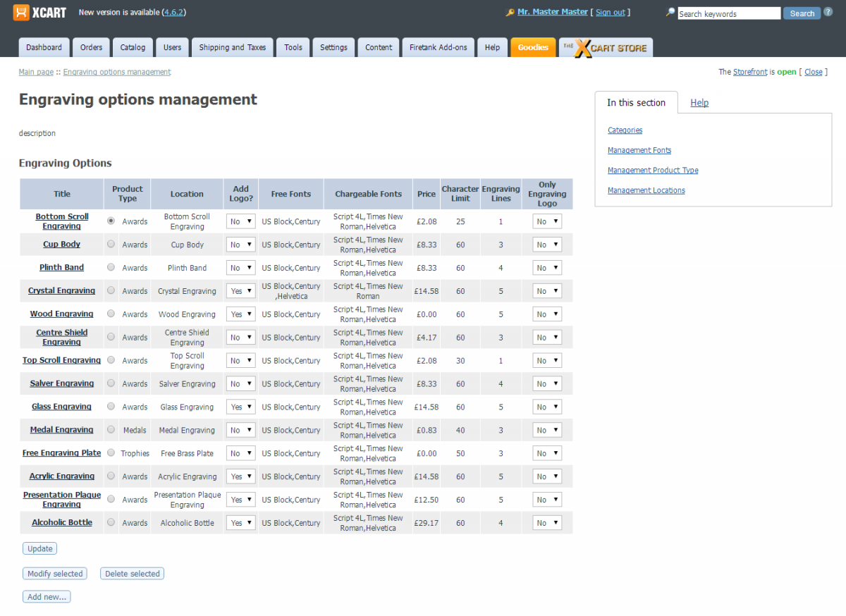The height and width of the screenshot is (616, 846).
Task: Open the Shipping and Taxes tab
Action: tap(232, 48)
